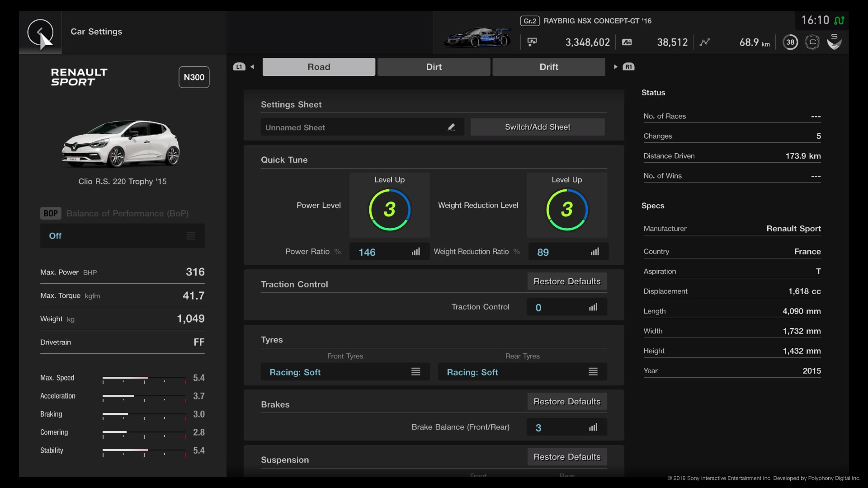Click bar icon in Traction Control field

click(593, 307)
